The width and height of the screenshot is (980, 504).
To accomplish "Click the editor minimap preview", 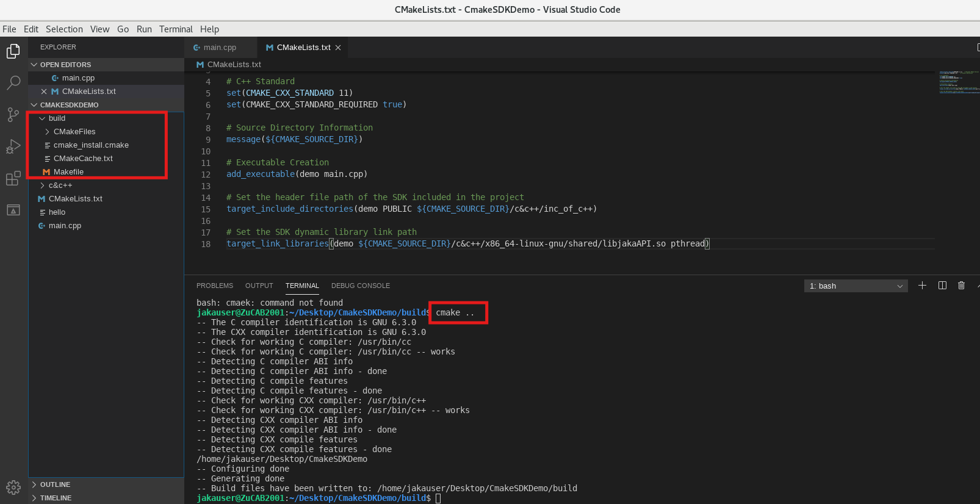I will tap(958, 82).
